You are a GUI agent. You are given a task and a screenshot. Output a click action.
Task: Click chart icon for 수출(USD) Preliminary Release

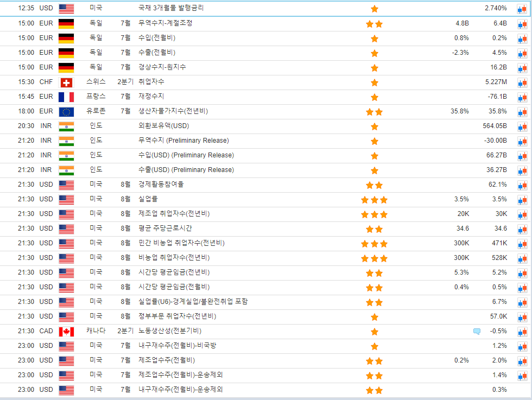(522, 170)
